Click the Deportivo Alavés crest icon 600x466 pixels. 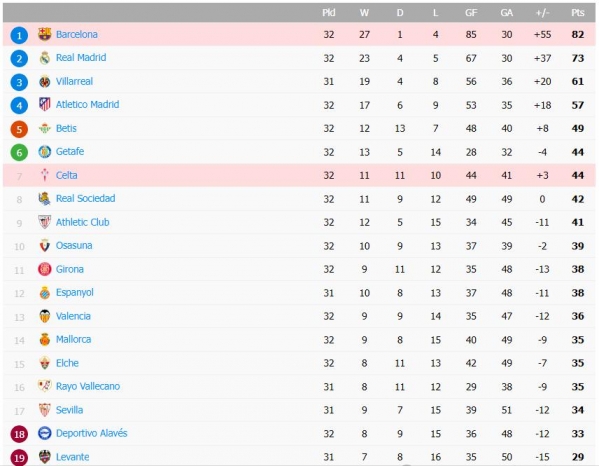[44, 434]
